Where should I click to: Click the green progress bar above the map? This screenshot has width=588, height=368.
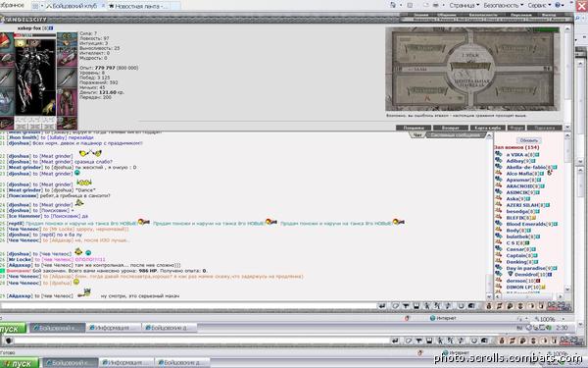pos(546,29)
